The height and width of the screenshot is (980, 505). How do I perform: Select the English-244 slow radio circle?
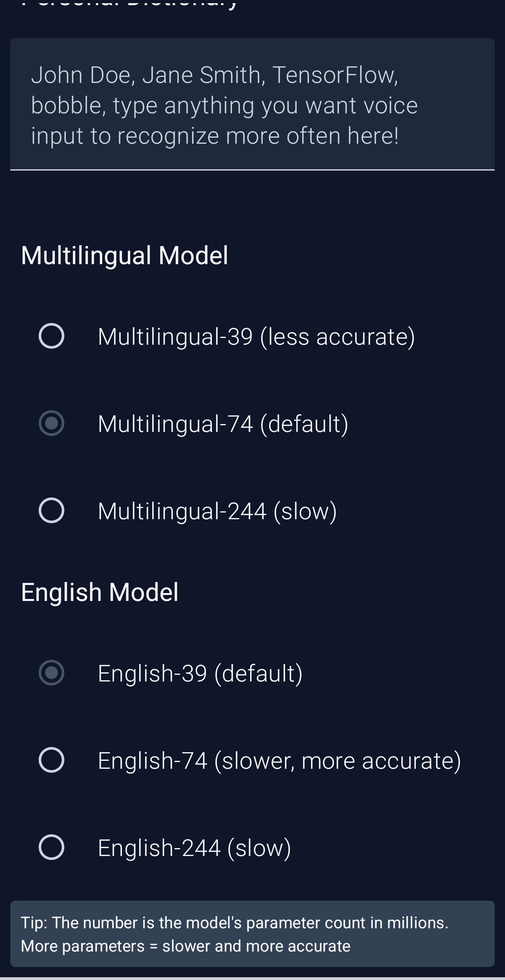(x=51, y=847)
